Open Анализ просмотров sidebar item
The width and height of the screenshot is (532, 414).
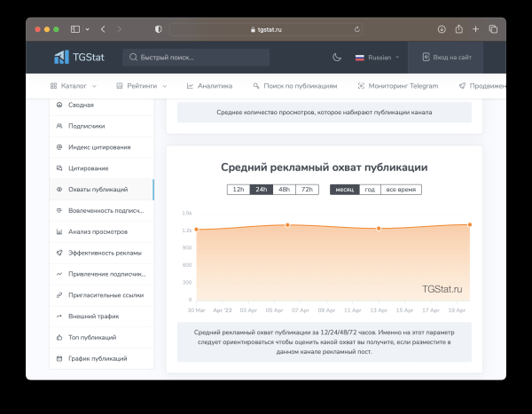(97, 231)
